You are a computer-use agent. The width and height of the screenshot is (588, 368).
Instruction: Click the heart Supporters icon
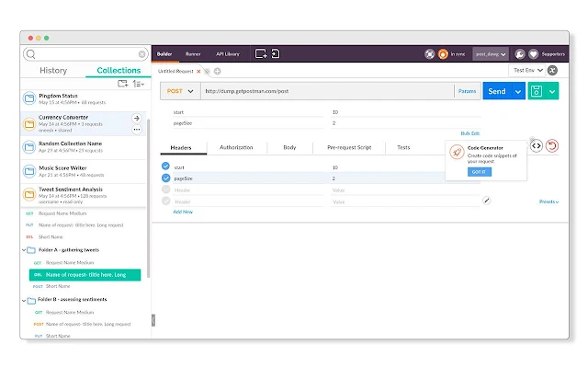click(x=533, y=54)
